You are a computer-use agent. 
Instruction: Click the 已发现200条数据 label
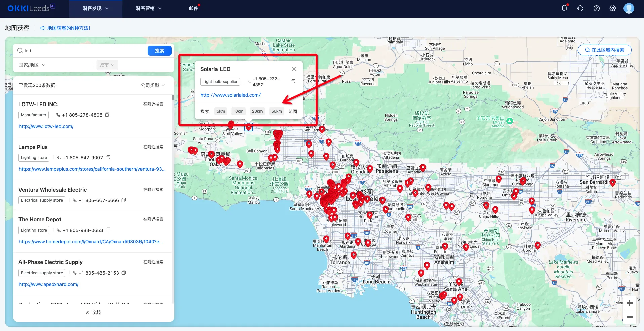[37, 85]
